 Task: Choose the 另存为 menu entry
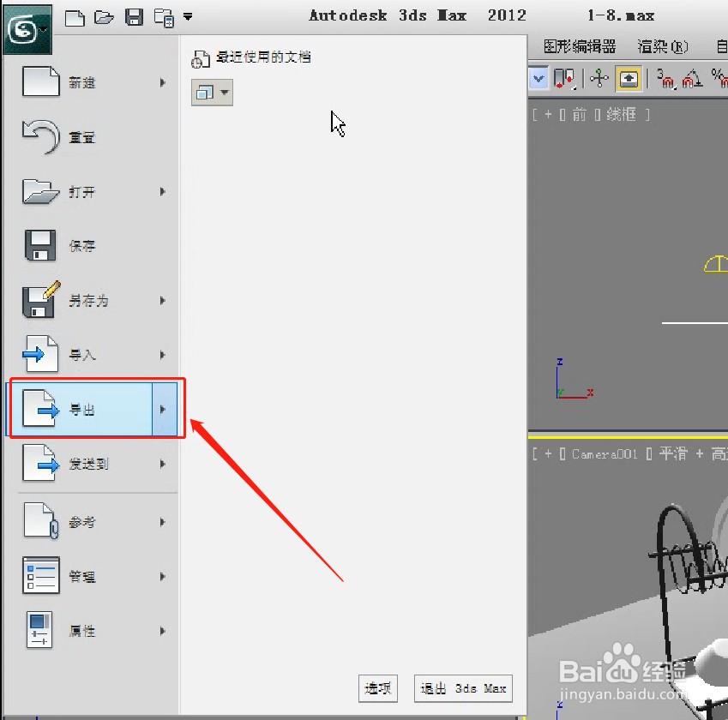91,301
